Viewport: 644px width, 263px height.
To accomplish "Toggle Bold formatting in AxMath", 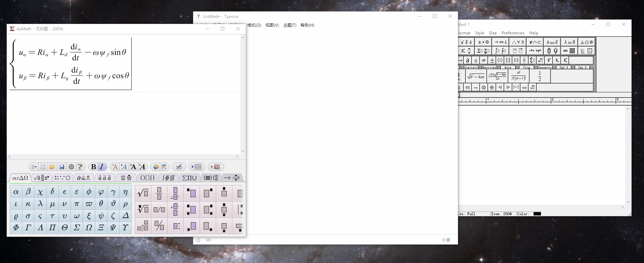I will tap(94, 167).
